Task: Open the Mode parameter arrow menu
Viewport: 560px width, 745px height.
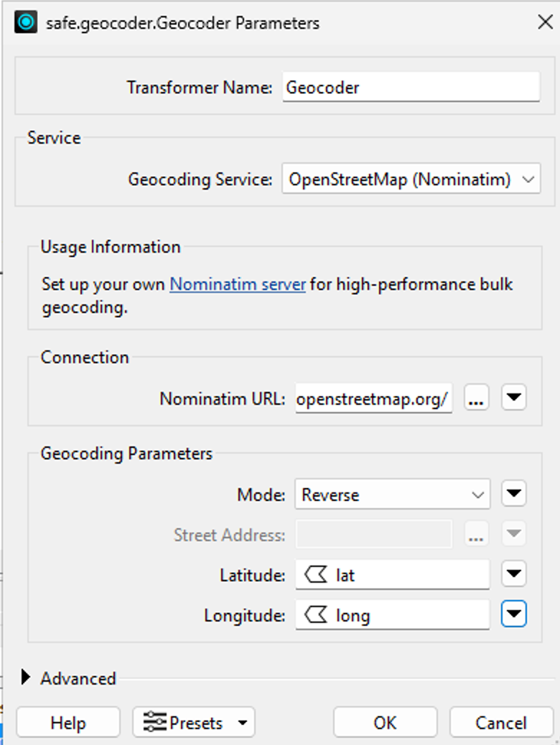Action: tap(513, 494)
